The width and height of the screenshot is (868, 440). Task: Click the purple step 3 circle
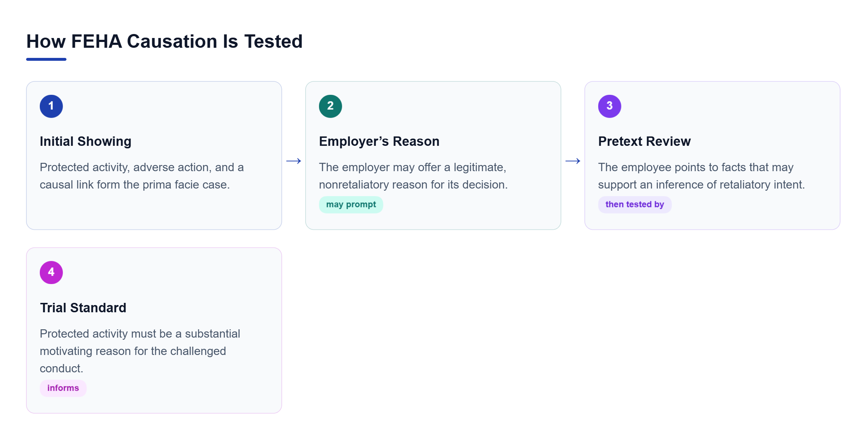pos(610,106)
